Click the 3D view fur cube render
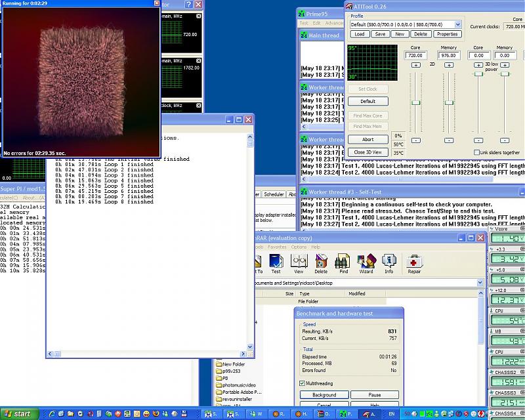Viewport: 525px width, 420px height. click(81, 82)
